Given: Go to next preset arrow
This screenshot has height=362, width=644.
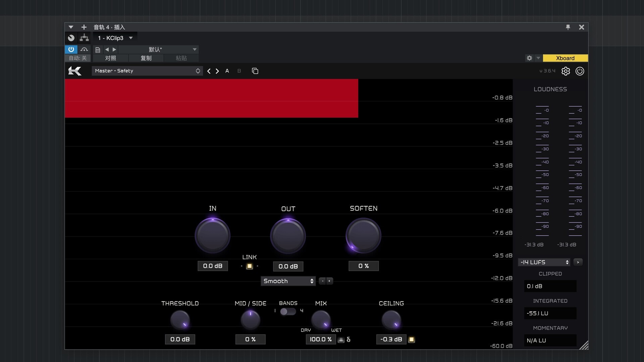Looking at the screenshot, I should [217, 71].
